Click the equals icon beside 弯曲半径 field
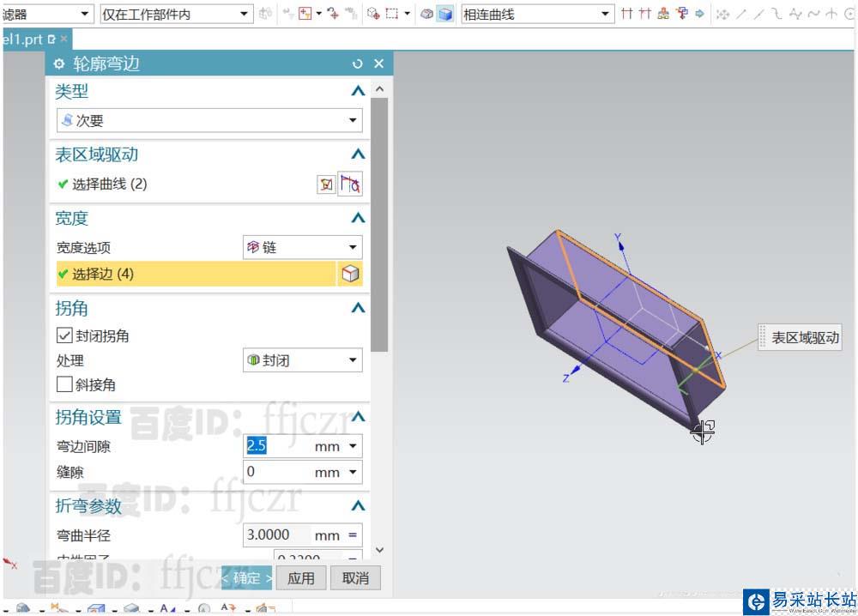This screenshot has height=616, width=858. pos(353,534)
